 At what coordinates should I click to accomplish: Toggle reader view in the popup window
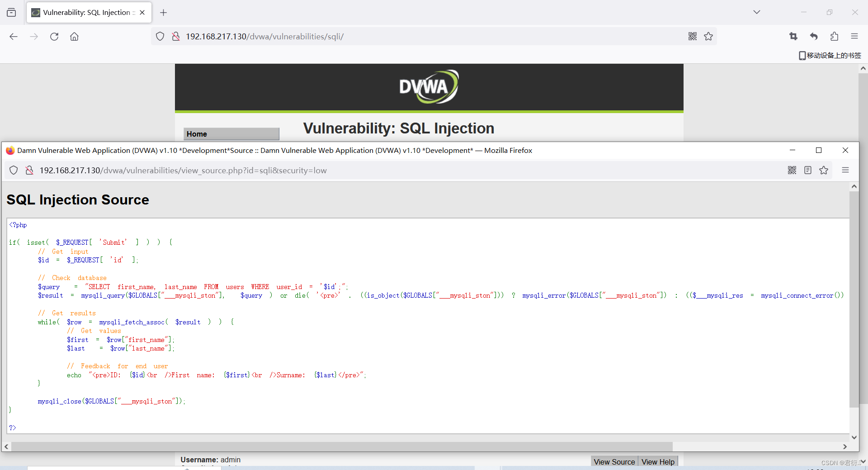click(x=808, y=170)
